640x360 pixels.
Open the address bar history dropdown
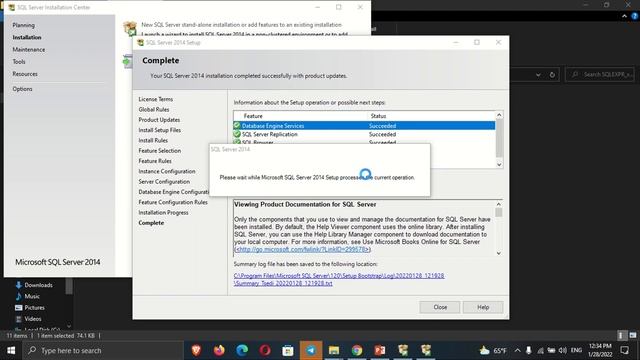pyautogui.click(x=538, y=75)
